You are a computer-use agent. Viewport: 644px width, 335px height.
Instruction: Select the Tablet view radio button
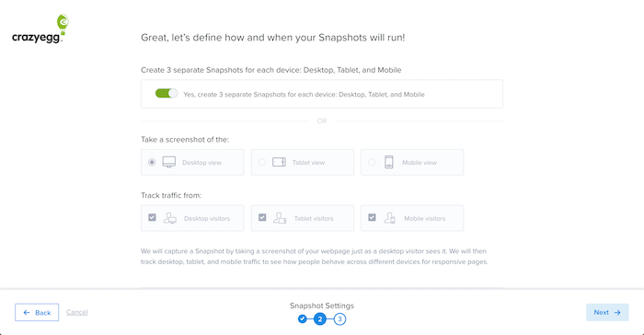[262, 162]
